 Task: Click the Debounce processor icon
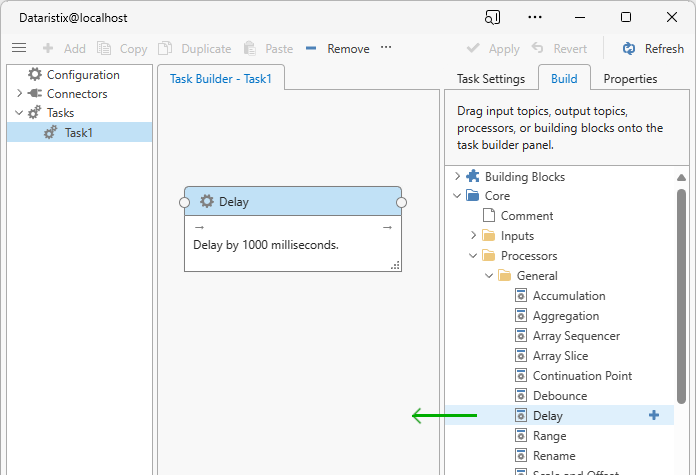tap(521, 395)
